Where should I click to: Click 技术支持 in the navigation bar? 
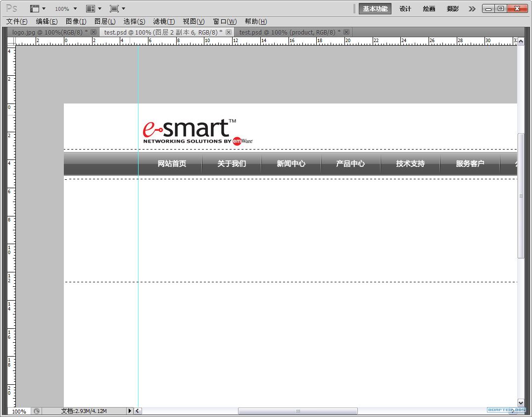[410, 163]
